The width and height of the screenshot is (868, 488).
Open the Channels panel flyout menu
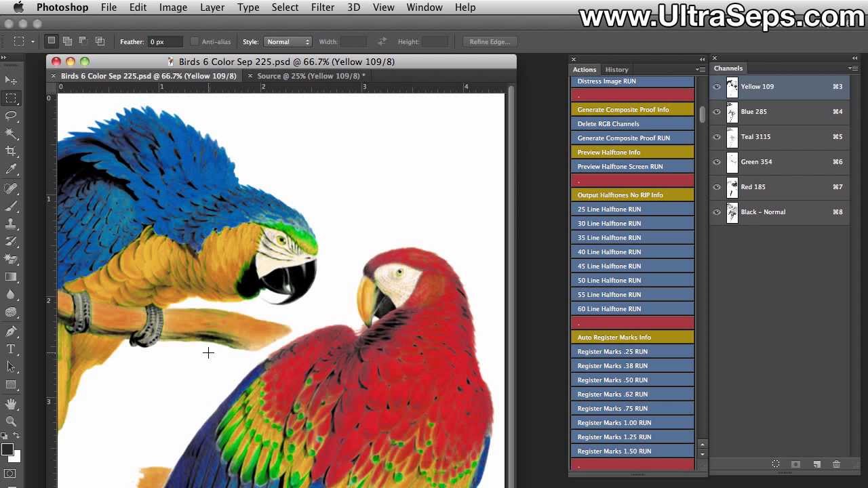coord(852,68)
